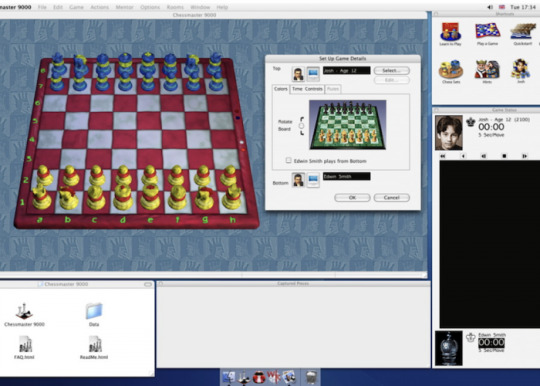
Task: Click the Select... button for Top player
Action: [392, 71]
